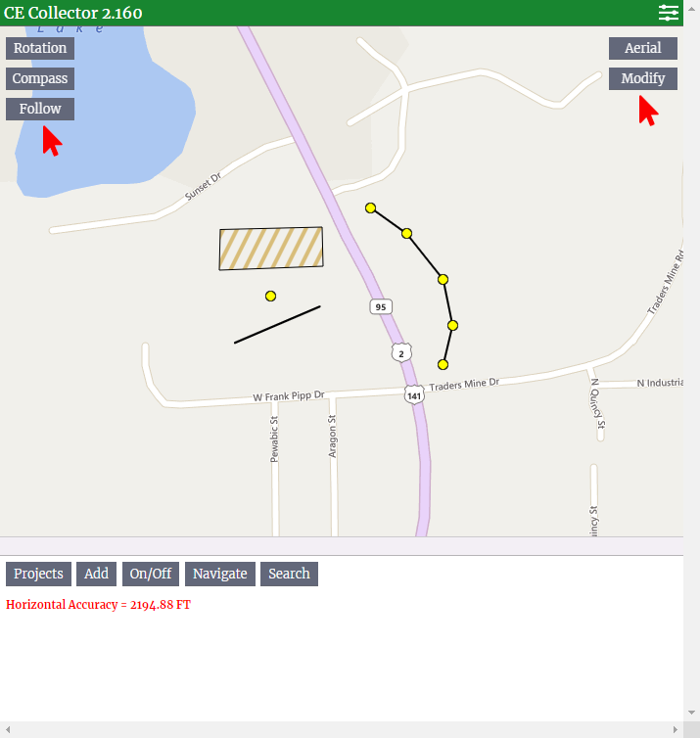This screenshot has height=738, width=700.
Task: Select the straight black line feature
Action: (277, 325)
